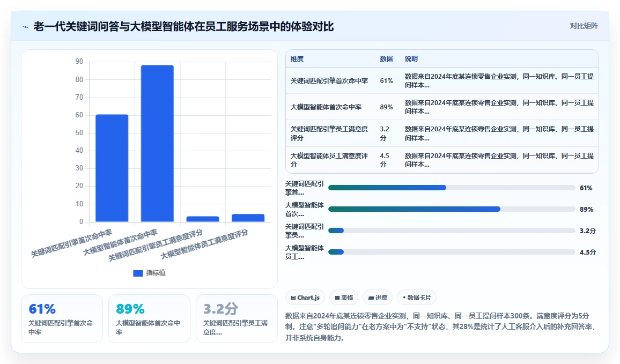620x364 pixels.
Task: Click the 进度 tag
Action: pos(378,298)
